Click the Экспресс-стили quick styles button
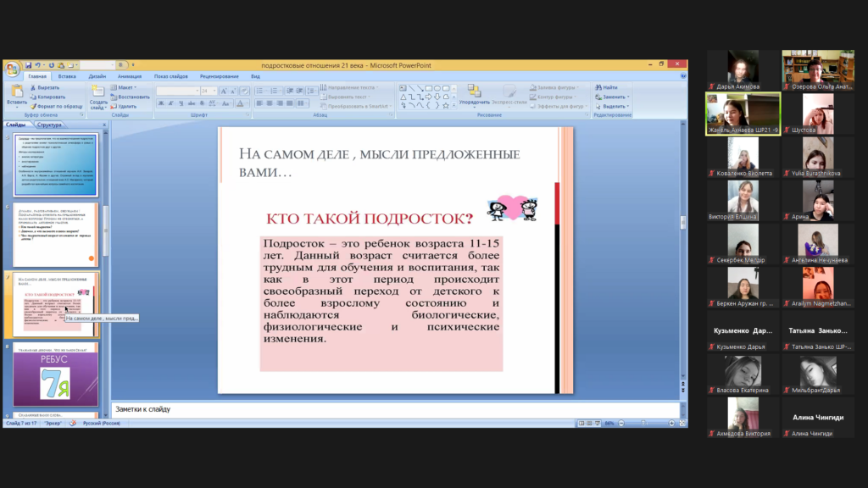 pos(509,95)
